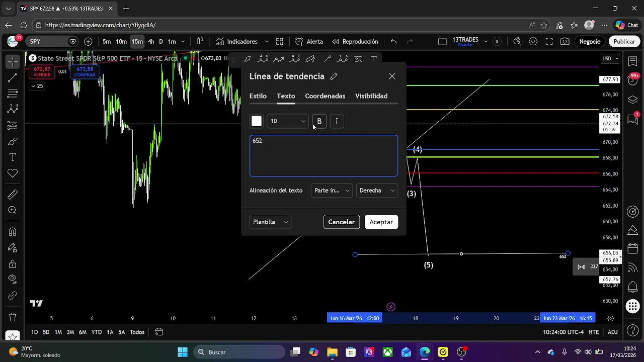Switch to the Coordenadas tab
The image size is (644, 362).
click(325, 96)
